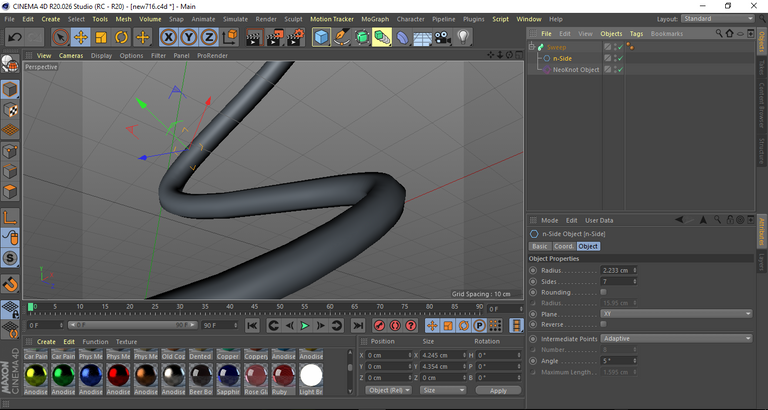Open the MoGraph menu
Image resolution: width=768 pixels, height=410 pixels.
(375, 19)
